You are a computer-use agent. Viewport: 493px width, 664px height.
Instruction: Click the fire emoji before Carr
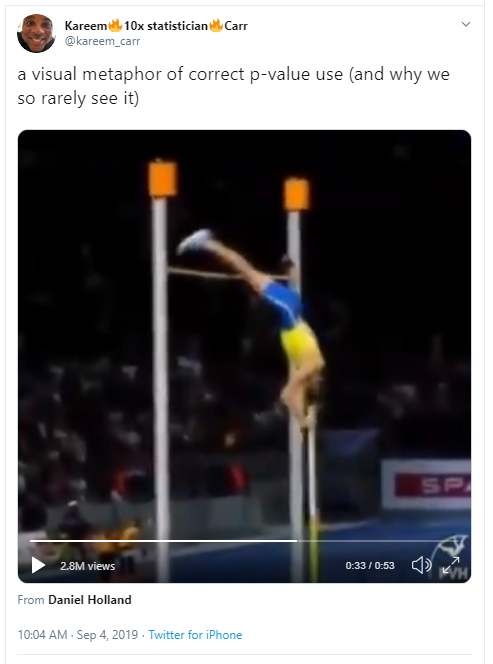pos(216,25)
